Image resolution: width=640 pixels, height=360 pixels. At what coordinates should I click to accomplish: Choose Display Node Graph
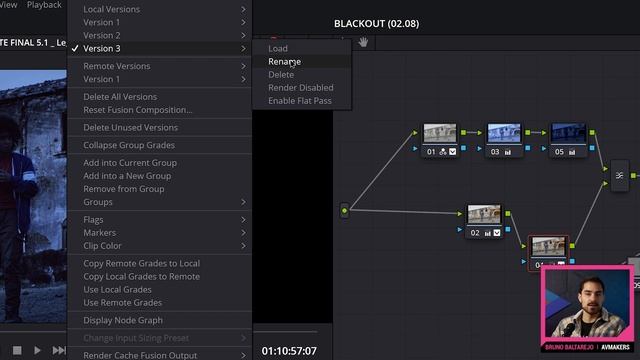[160, 320]
